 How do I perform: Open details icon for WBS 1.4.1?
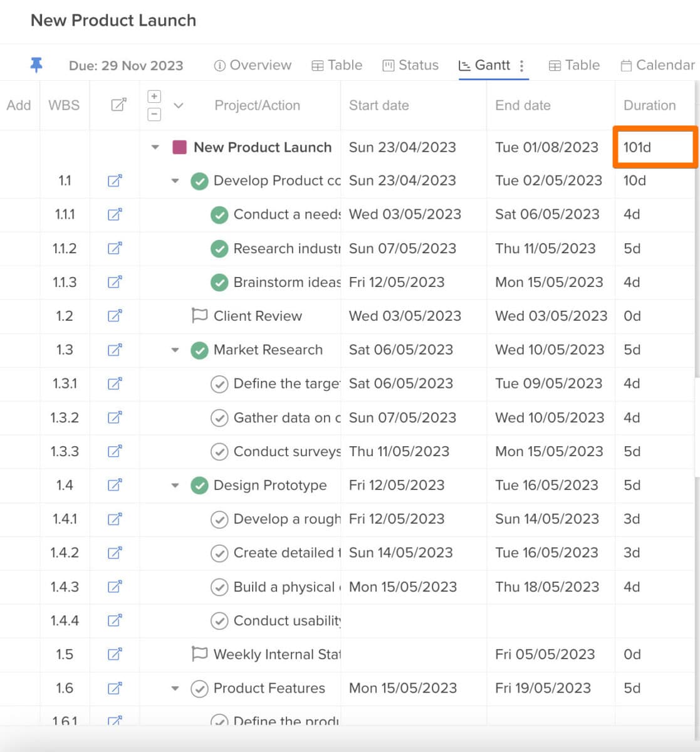click(115, 519)
